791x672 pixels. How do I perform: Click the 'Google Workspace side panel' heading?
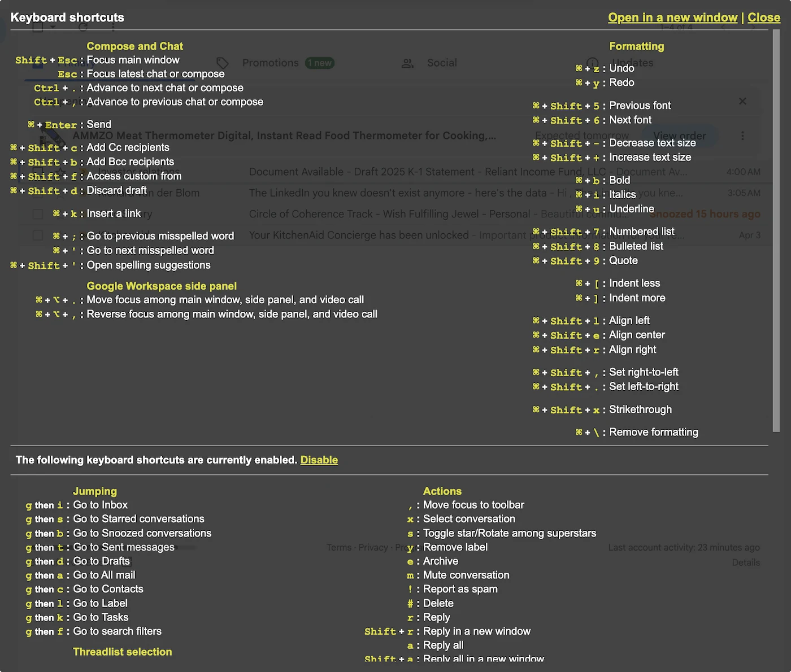162,286
